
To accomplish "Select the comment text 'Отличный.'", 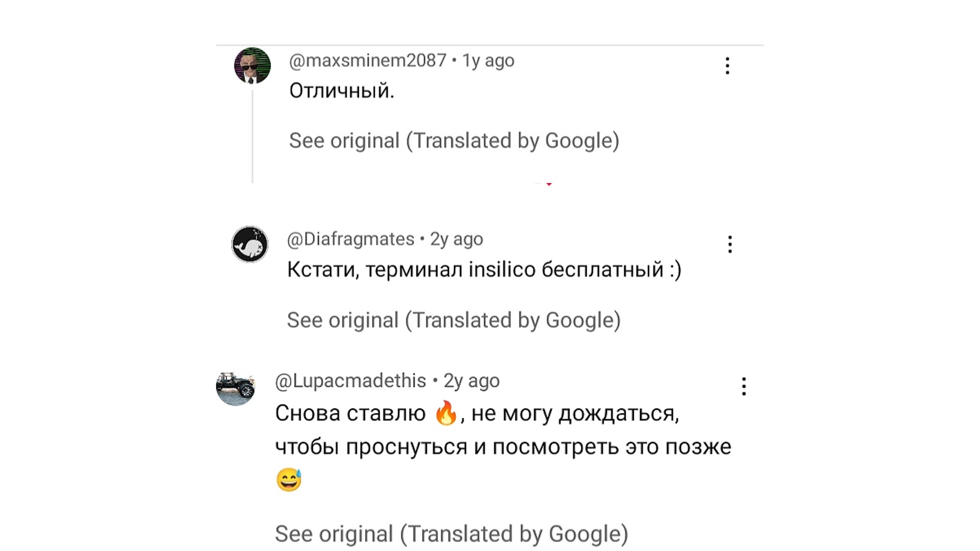I will point(341,89).
